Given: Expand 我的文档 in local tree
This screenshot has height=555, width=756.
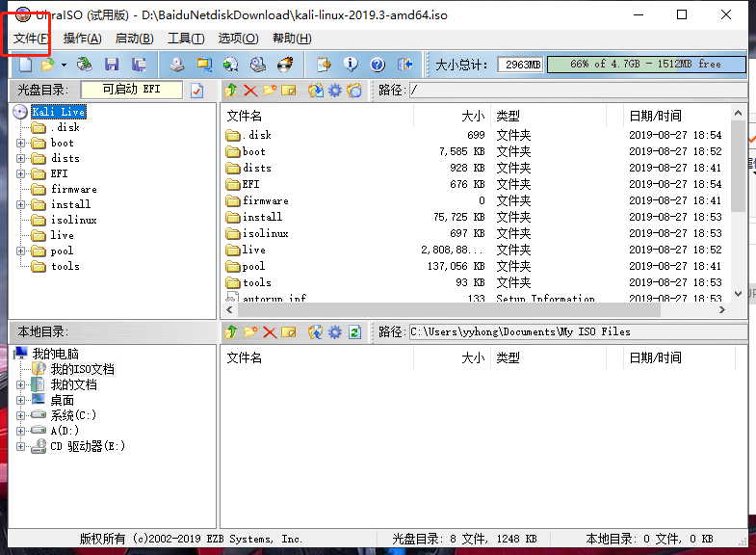Looking at the screenshot, I should click(20, 384).
